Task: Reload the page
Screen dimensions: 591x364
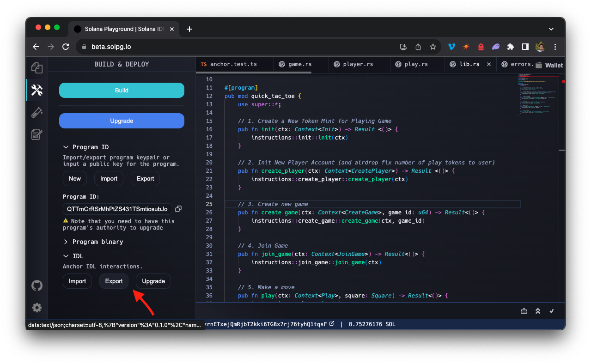Action: point(66,47)
